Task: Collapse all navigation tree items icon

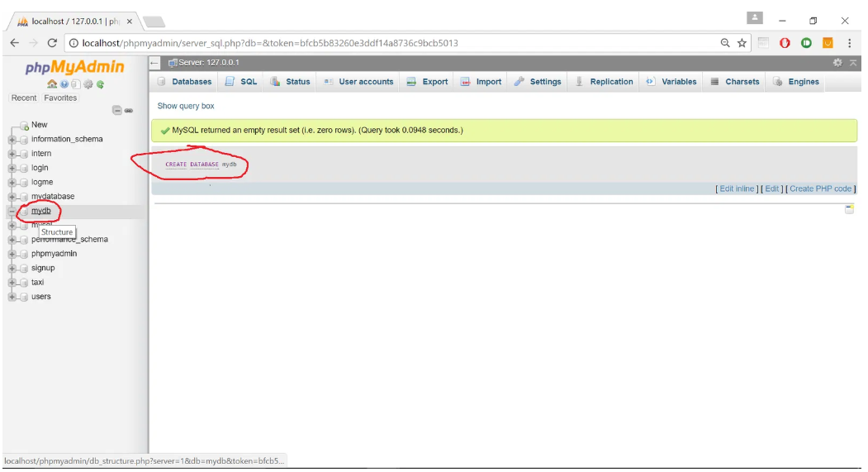Action: coord(117,111)
